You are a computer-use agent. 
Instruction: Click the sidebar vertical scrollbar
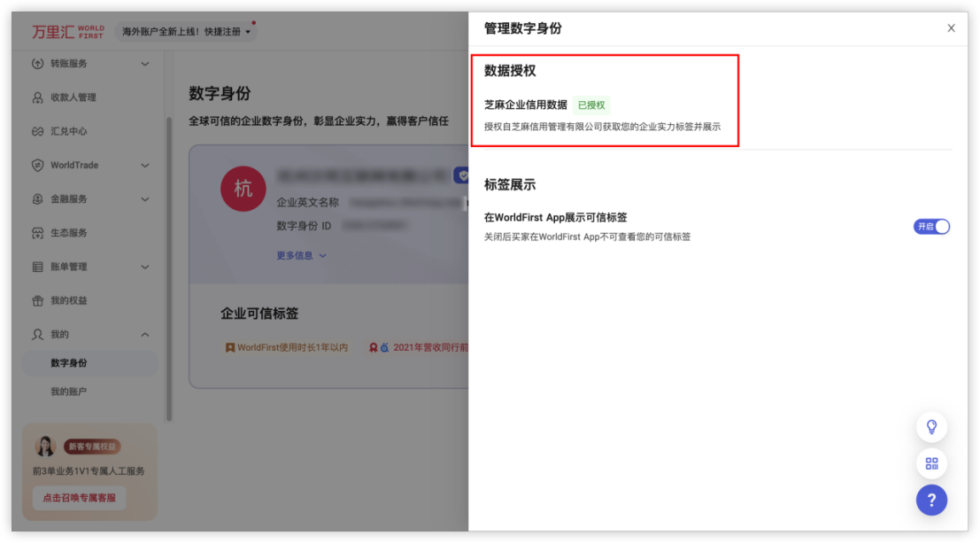point(169,269)
